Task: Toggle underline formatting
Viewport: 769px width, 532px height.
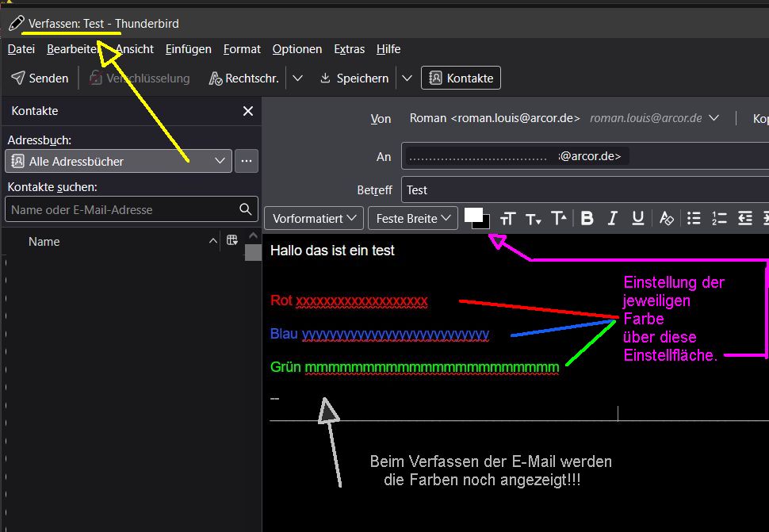Action: pos(637,219)
